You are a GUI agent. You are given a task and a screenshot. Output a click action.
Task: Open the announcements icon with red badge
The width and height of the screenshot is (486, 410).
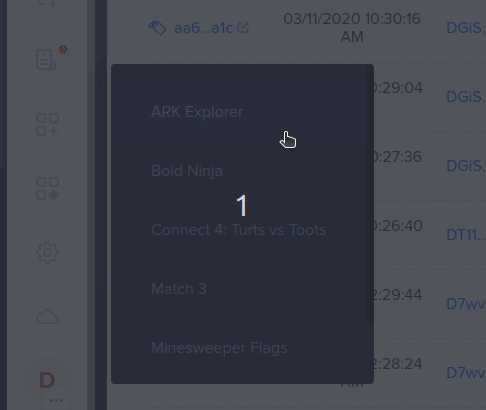click(x=47, y=59)
